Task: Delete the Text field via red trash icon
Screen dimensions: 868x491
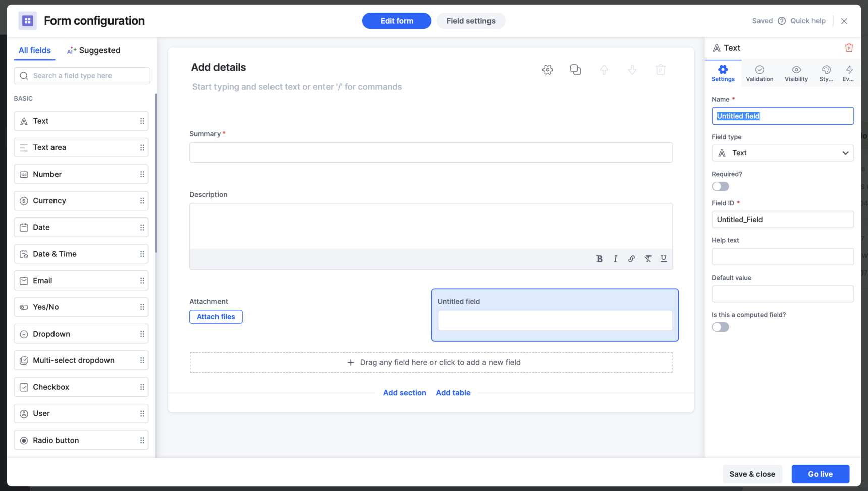Action: (849, 48)
